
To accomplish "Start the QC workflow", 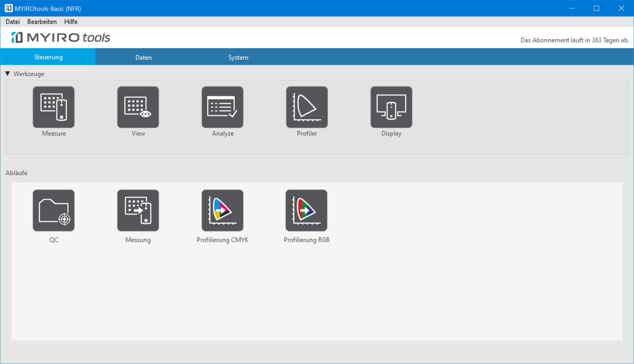I will (x=53, y=210).
